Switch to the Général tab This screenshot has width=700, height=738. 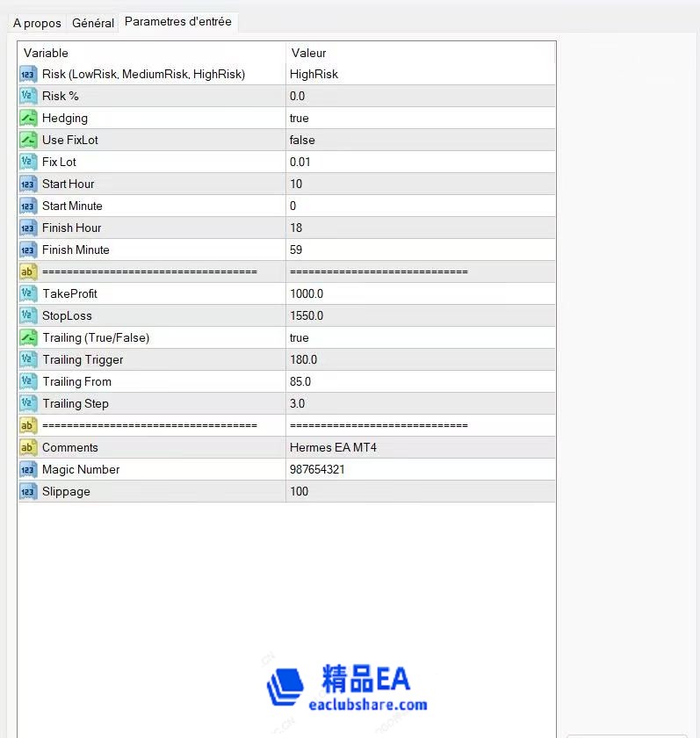click(x=93, y=23)
